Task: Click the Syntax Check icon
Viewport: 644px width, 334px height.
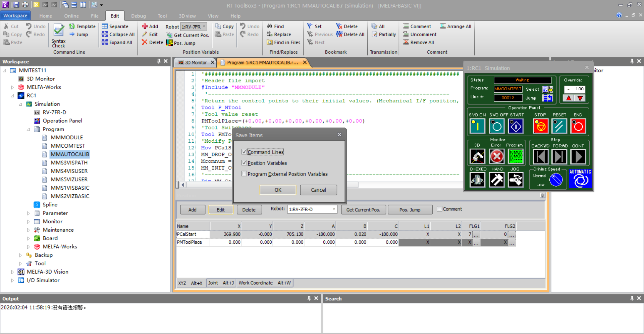Action: (59, 30)
